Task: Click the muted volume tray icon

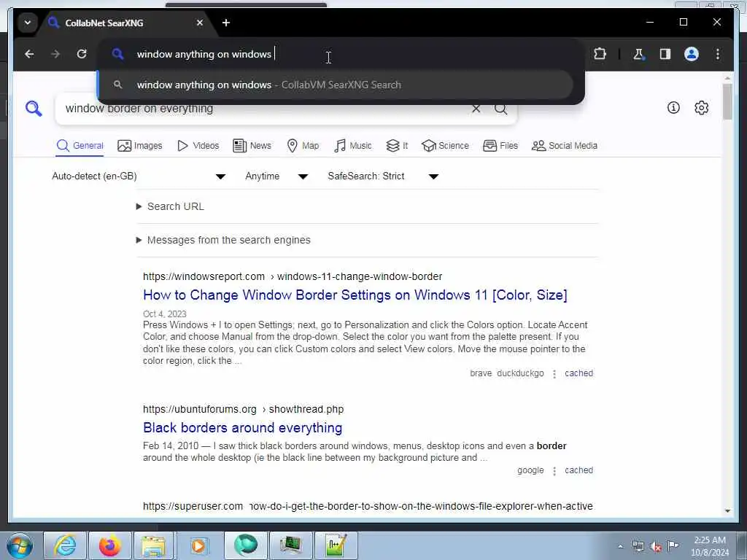Action: click(656, 547)
